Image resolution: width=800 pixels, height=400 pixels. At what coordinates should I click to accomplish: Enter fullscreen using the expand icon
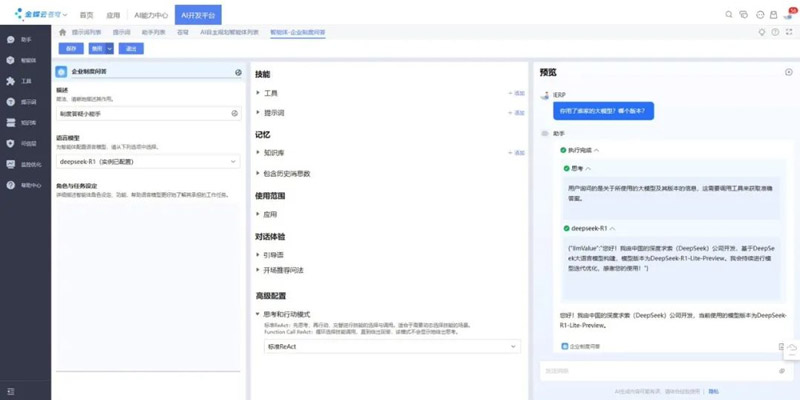(790, 32)
